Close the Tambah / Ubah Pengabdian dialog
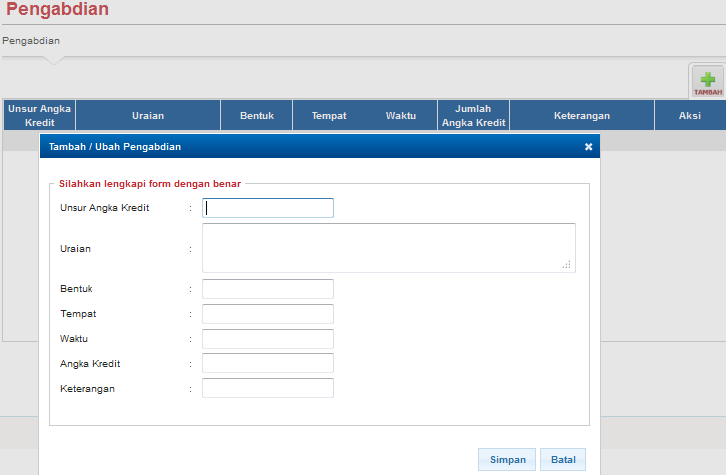 588,146
